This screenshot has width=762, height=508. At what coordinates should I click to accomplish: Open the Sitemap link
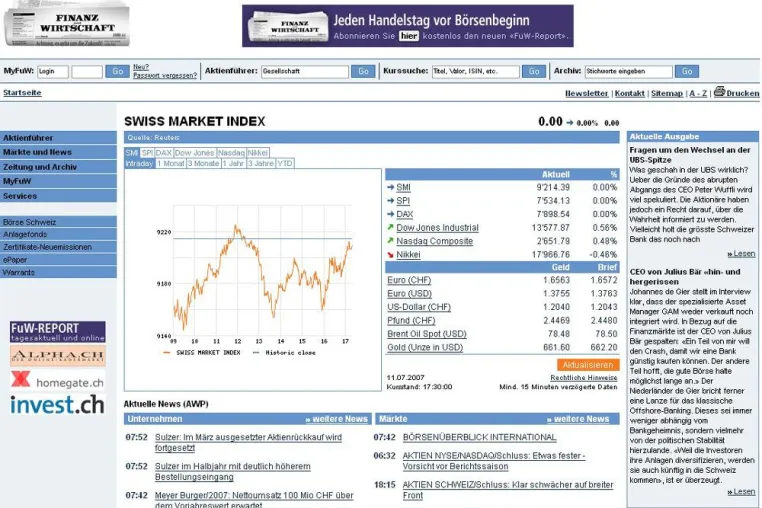coord(667,93)
